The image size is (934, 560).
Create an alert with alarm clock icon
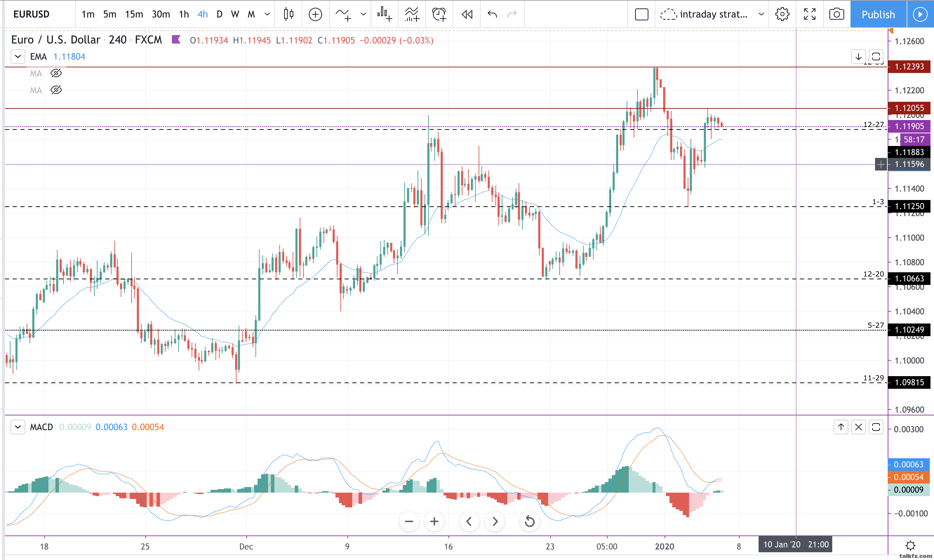[439, 14]
